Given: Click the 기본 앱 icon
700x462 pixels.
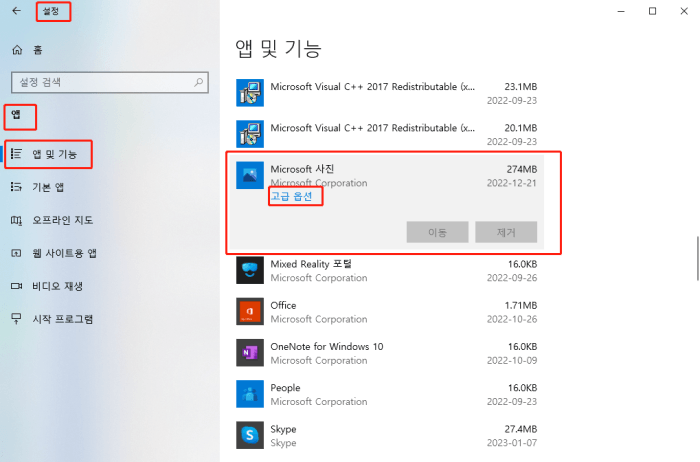Looking at the screenshot, I should tap(17, 187).
